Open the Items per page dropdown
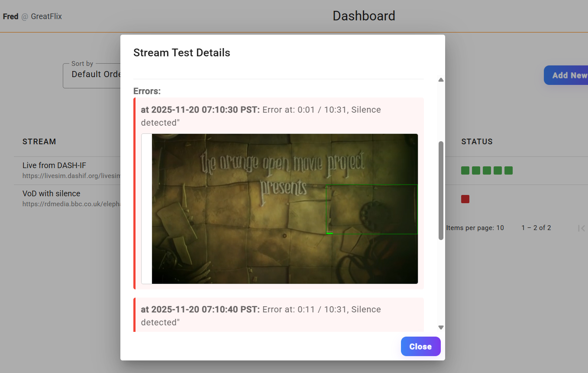Image resolution: width=588 pixels, height=373 pixels. (500, 227)
